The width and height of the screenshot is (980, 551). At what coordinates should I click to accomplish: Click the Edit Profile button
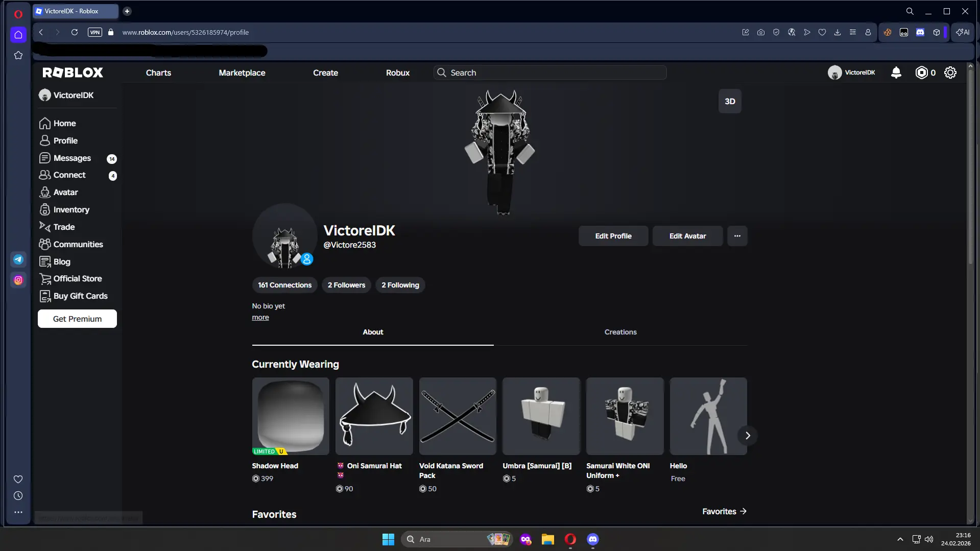coord(613,236)
